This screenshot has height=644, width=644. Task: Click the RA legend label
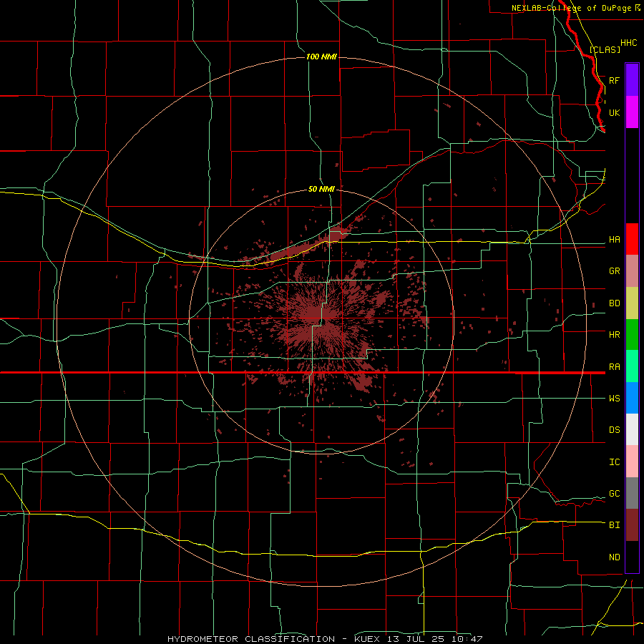[614, 366]
